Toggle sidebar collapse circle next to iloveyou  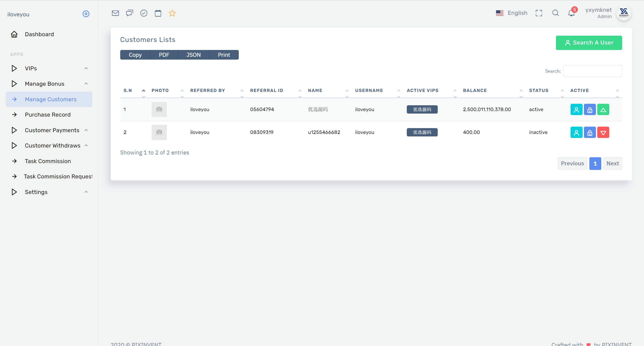pos(86,14)
